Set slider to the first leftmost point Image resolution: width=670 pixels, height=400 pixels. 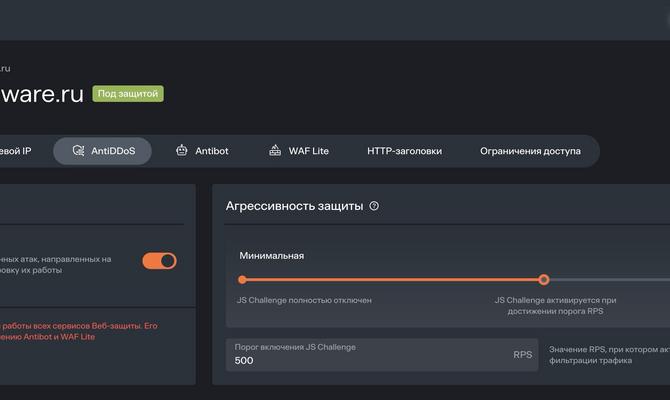(x=242, y=280)
